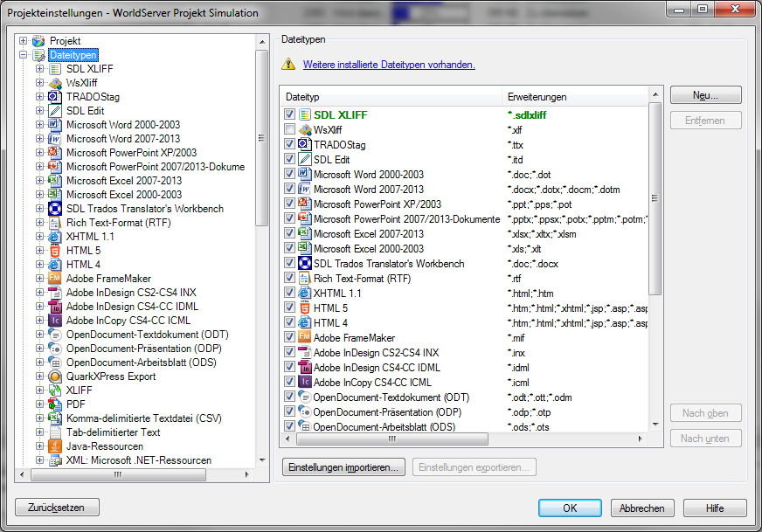Select SDL Edit row in file list
Viewport: 762px width, 532px height.
point(464,159)
